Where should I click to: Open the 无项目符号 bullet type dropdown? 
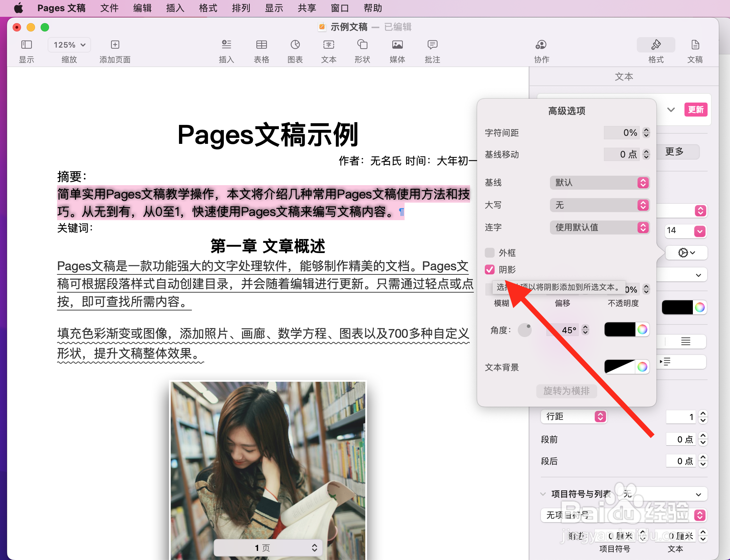click(x=624, y=515)
